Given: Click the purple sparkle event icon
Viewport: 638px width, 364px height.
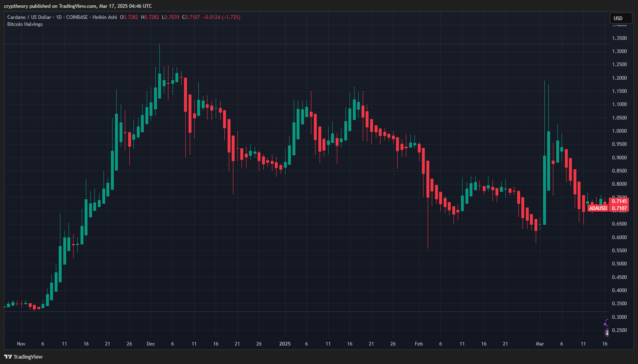Looking at the screenshot, I should coord(606,323).
